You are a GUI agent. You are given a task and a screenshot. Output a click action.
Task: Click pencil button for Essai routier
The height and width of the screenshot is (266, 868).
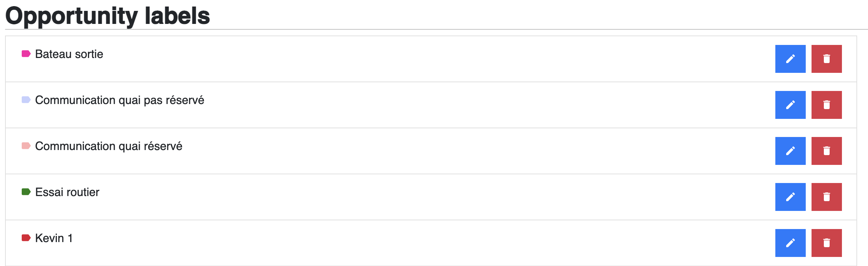coord(790,197)
